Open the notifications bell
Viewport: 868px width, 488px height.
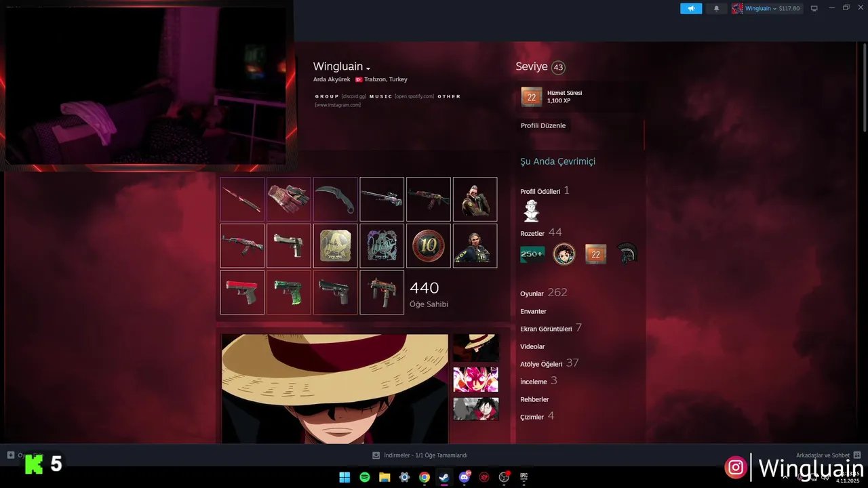click(716, 8)
